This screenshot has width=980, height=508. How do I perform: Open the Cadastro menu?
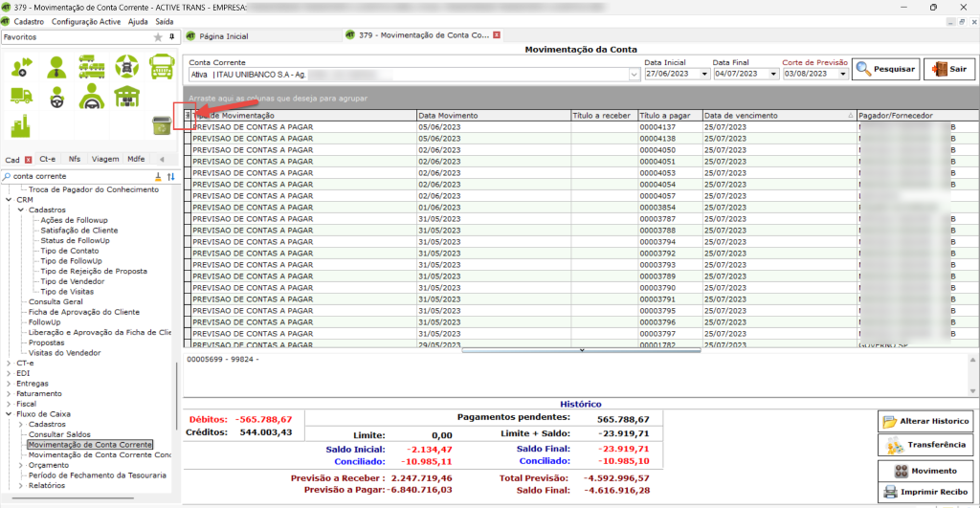(x=29, y=21)
